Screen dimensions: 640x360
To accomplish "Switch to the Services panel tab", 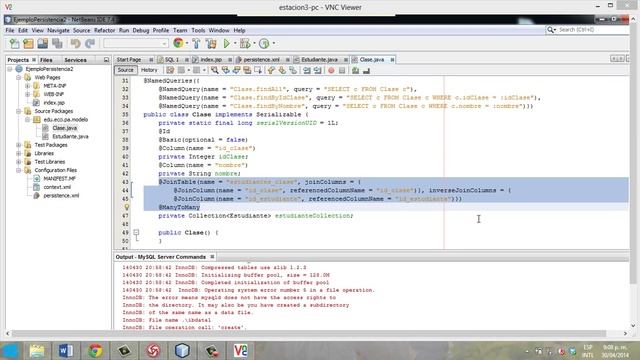I will 76,60.
